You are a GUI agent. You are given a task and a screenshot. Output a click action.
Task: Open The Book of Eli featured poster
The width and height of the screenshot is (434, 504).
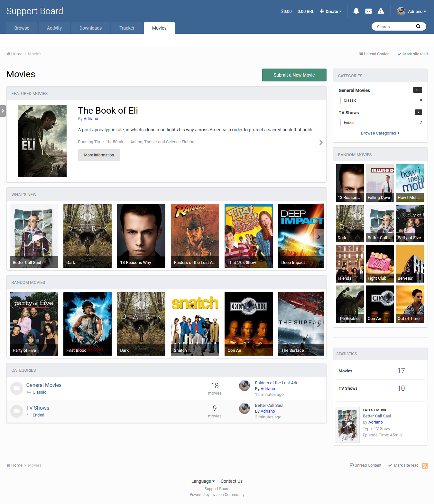[42, 141]
